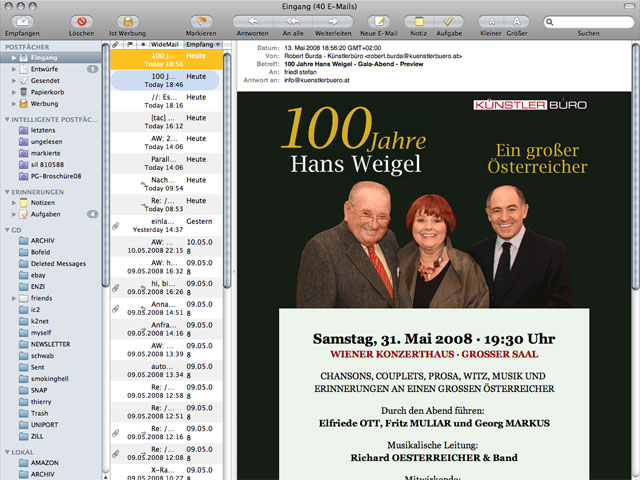Open the Werbung junk mailbox

pyautogui.click(x=51, y=104)
